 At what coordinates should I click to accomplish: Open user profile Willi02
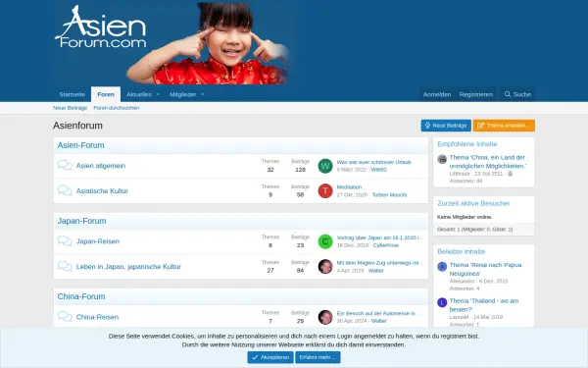point(378,170)
